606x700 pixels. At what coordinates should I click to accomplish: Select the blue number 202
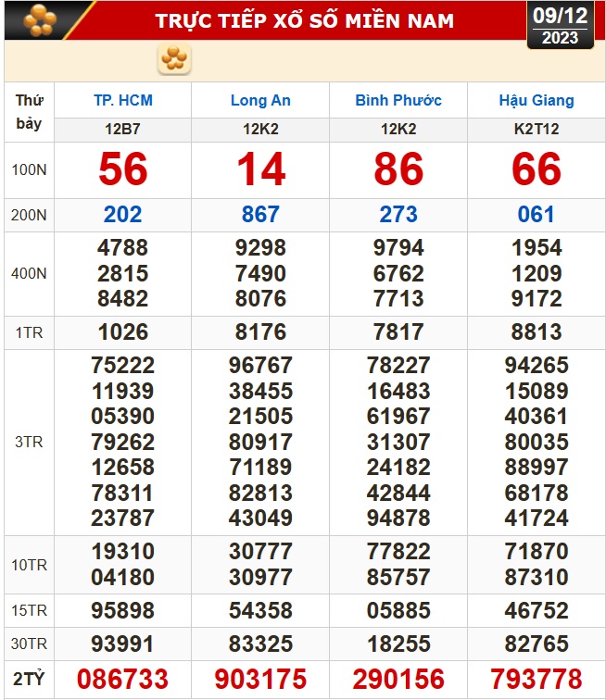pos(123,214)
